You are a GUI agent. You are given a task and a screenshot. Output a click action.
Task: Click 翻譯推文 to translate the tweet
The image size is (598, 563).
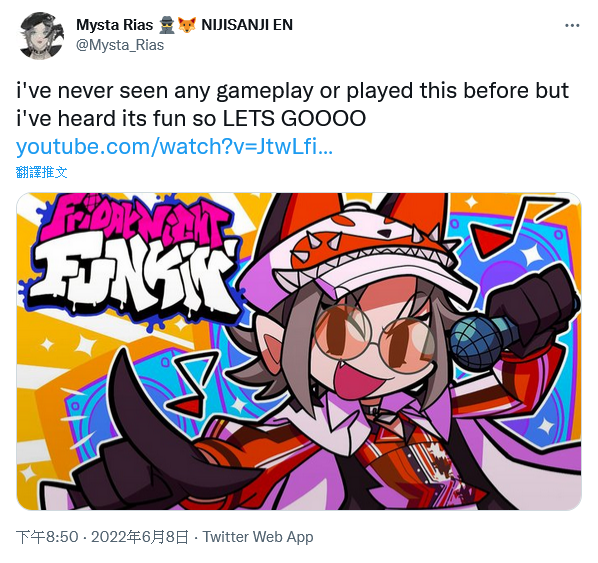coord(42,172)
